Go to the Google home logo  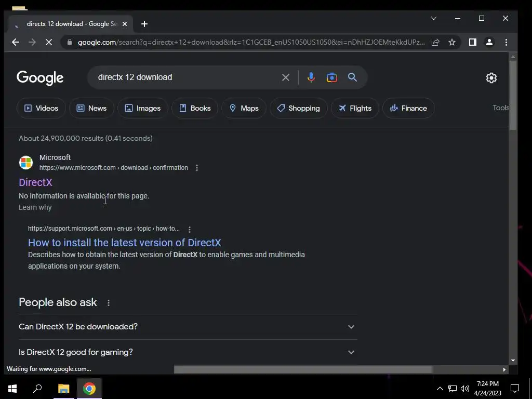click(40, 78)
